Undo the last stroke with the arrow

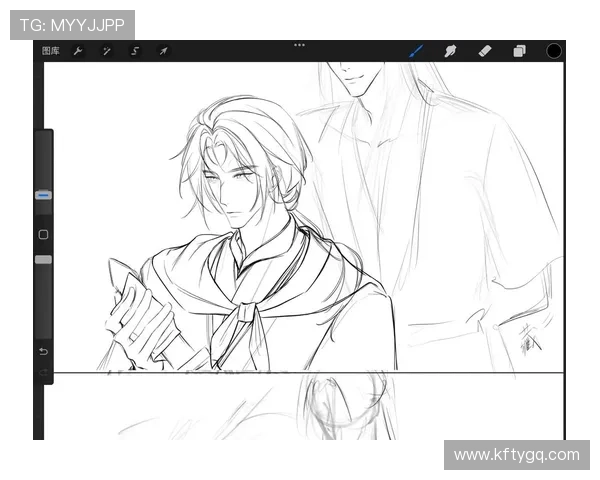point(43,352)
